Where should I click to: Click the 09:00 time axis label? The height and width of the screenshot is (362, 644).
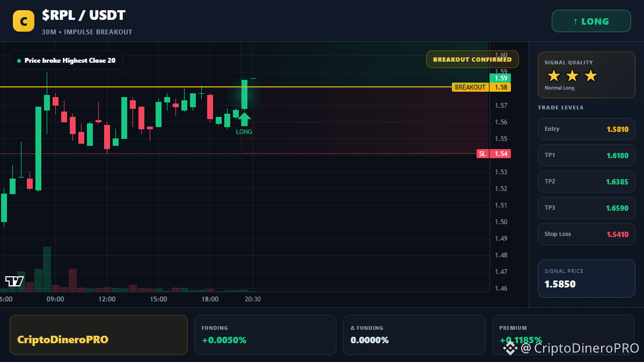click(x=55, y=299)
